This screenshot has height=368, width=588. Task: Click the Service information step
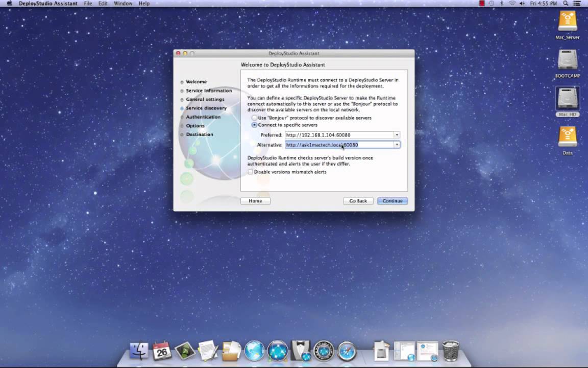pyautogui.click(x=209, y=91)
